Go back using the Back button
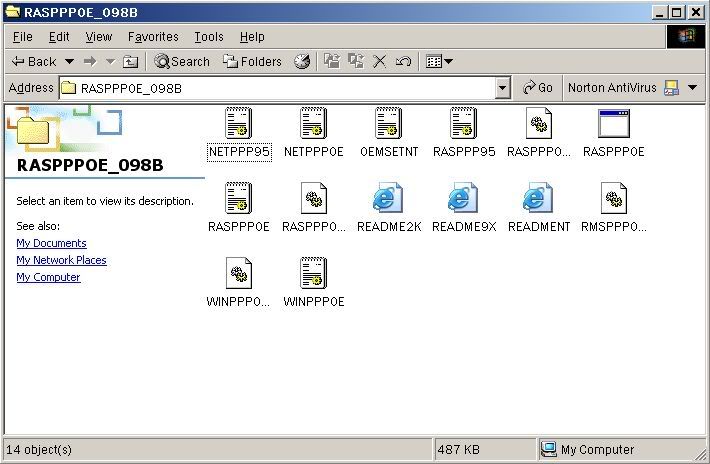The height and width of the screenshot is (464, 710). (34, 61)
